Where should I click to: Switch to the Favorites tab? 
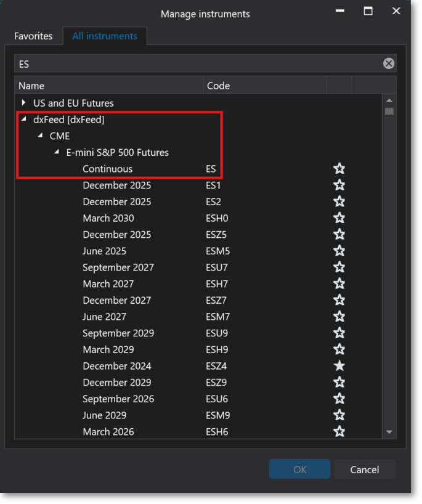point(34,36)
